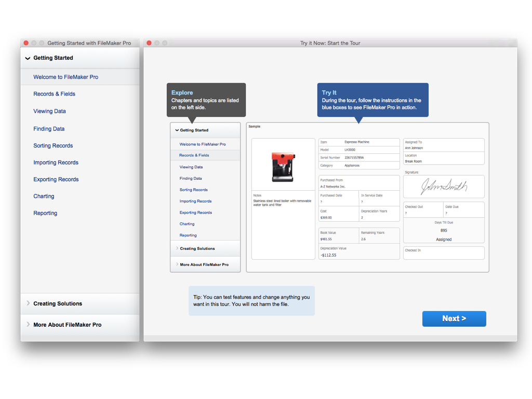This screenshot has height=399, width=532.
Task: Click the 'Appliances' category value in the sample
Action: click(352, 166)
